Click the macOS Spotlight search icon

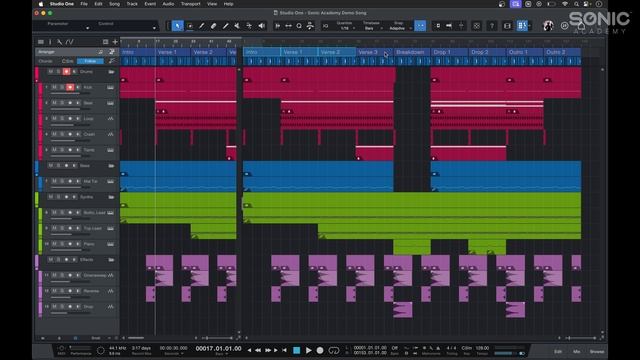(x=576, y=4)
